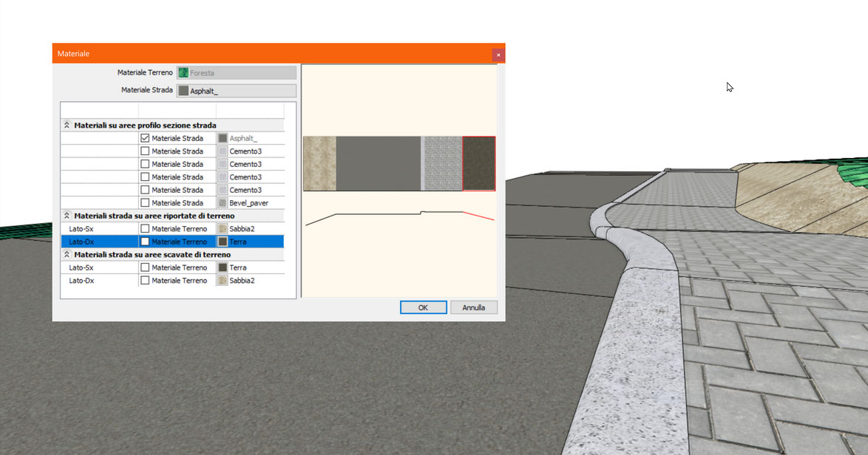Screen dimensions: 868x455
Task: Select the highlighted 'Lato-Dx' row label
Action: coord(81,242)
